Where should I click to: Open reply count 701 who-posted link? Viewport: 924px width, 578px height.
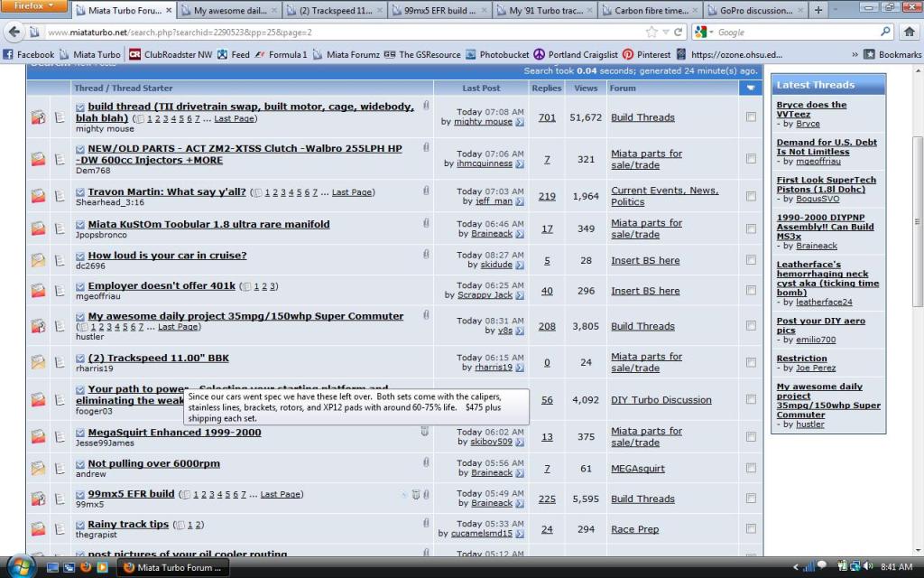point(547,117)
